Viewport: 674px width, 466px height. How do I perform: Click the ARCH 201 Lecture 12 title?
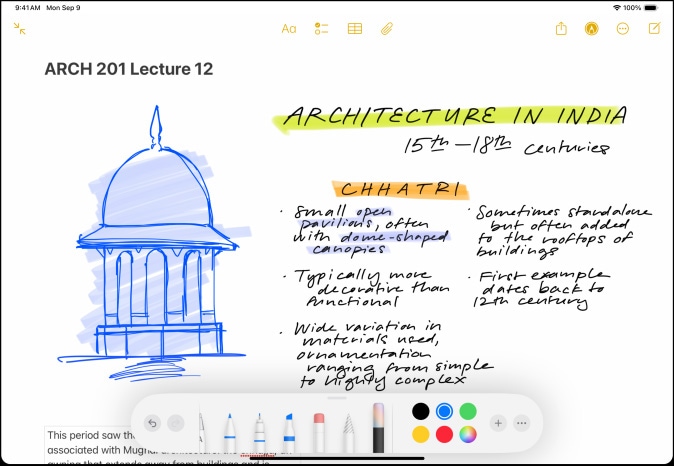129,69
